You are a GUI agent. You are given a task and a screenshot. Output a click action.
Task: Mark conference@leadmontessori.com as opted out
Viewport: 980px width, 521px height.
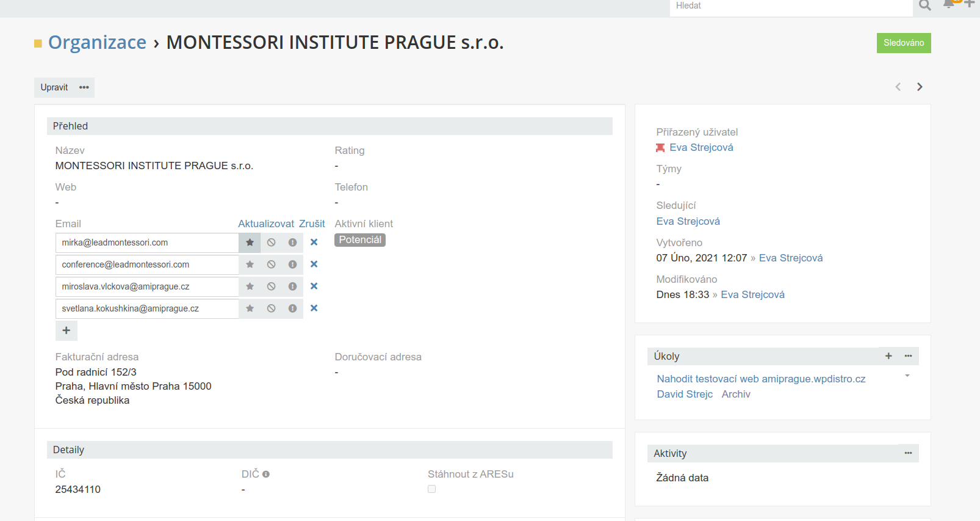point(271,264)
